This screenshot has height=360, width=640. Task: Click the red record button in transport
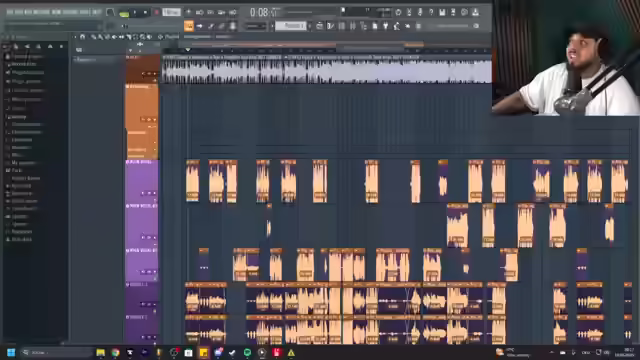156,12
